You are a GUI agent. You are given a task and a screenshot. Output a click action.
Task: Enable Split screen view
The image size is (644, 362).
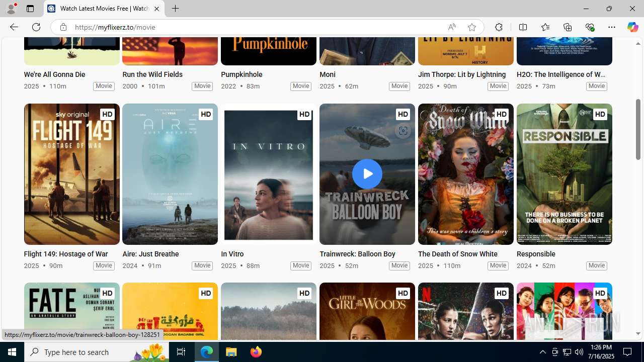pyautogui.click(x=523, y=27)
